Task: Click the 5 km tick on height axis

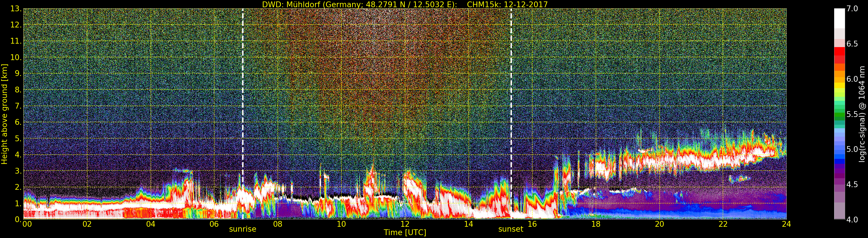Action: pos(18,139)
